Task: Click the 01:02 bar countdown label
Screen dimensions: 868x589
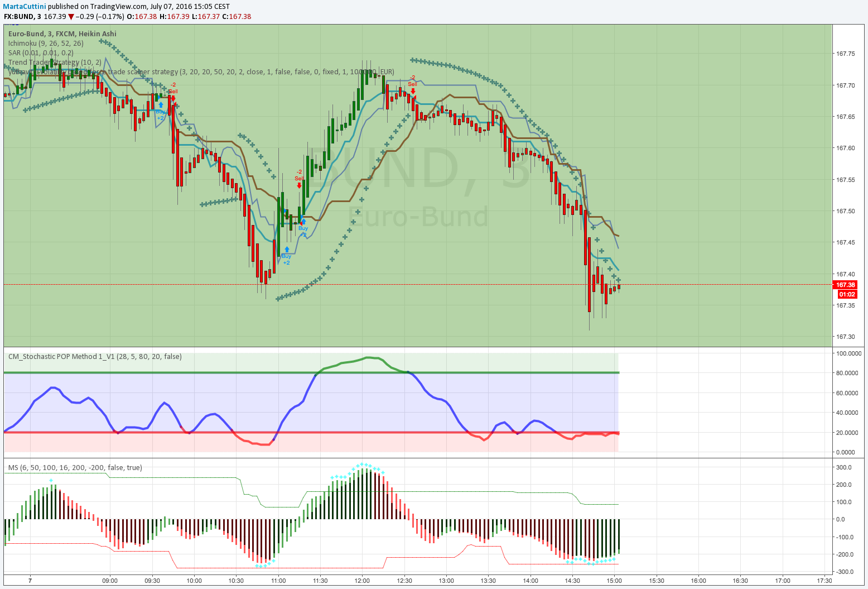Action: point(846,294)
